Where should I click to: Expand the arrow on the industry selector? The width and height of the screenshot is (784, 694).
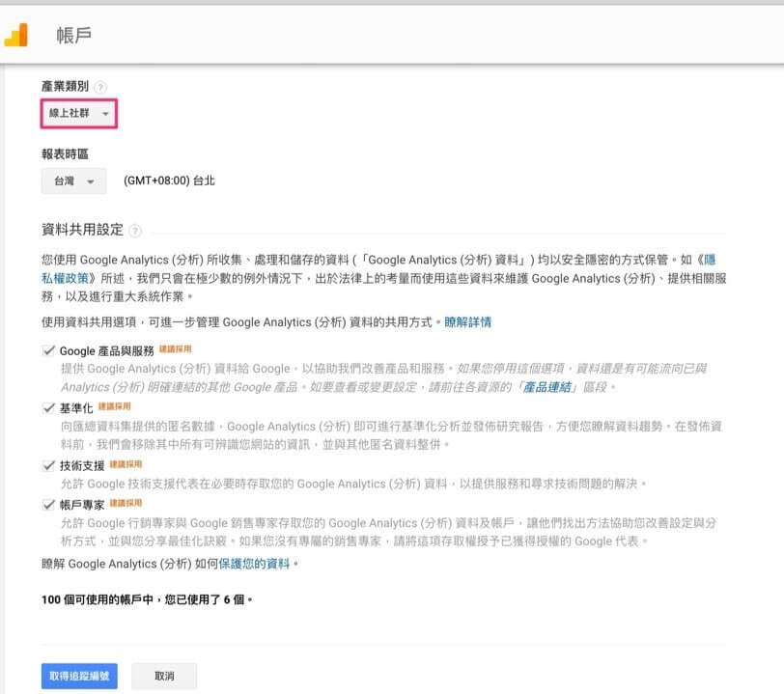pos(107,113)
